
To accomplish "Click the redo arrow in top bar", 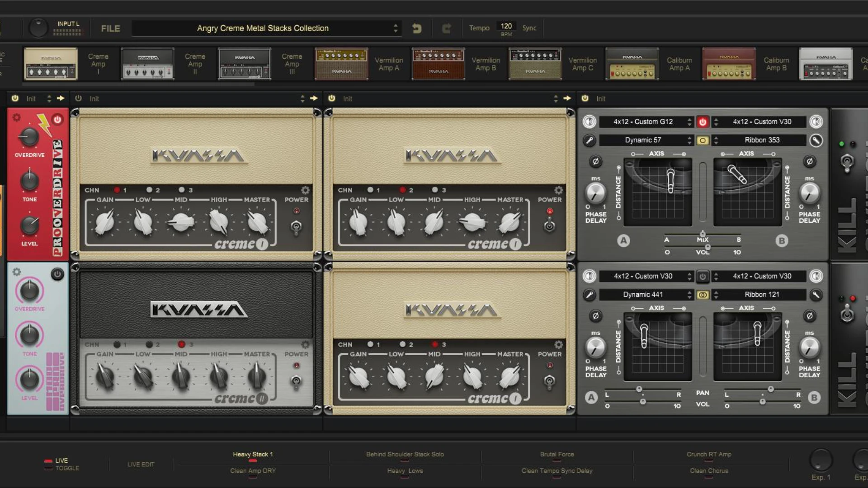I will [446, 28].
